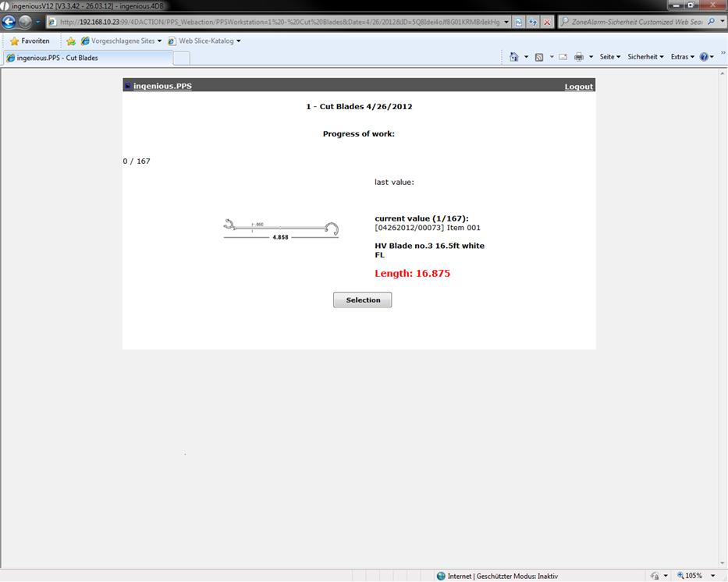Open the 105% zoom level dropdown
Image resolution: width=728 pixels, height=582 pixels.
click(x=697, y=576)
